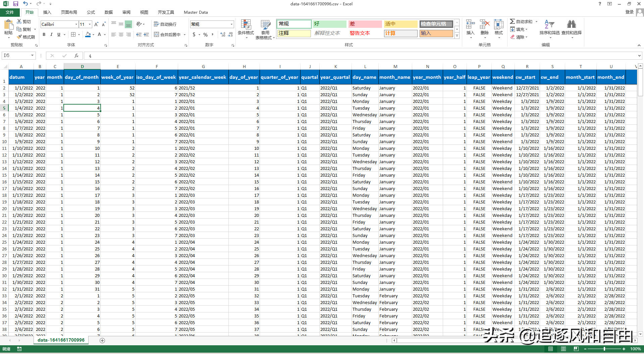Click inside the formula bar
Image resolution: width=644 pixels, height=354 pixels.
point(201,55)
